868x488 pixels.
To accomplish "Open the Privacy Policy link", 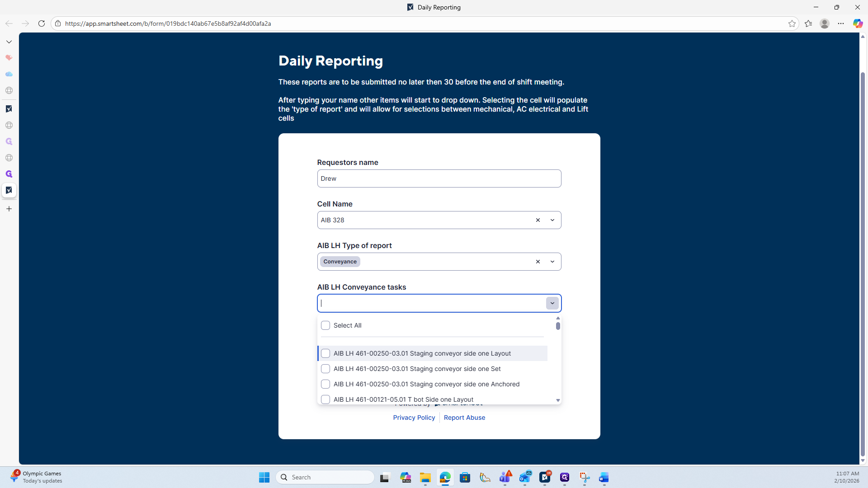I will point(414,418).
